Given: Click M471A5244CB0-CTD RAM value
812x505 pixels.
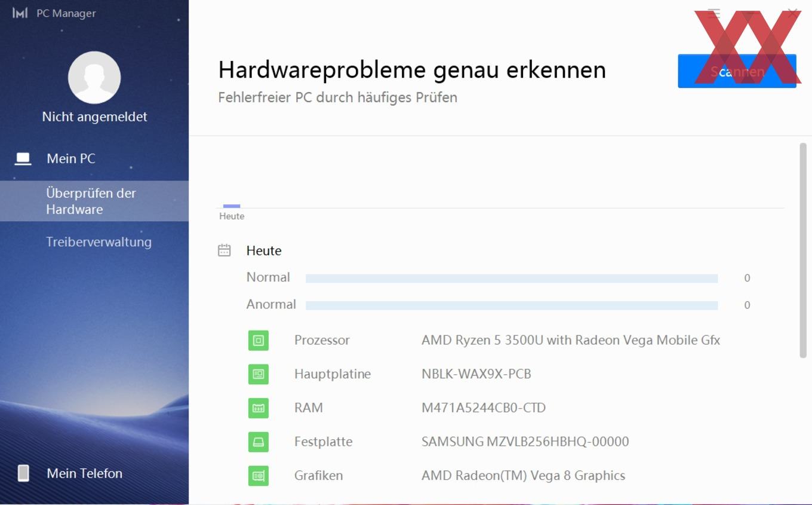Looking at the screenshot, I should (484, 408).
